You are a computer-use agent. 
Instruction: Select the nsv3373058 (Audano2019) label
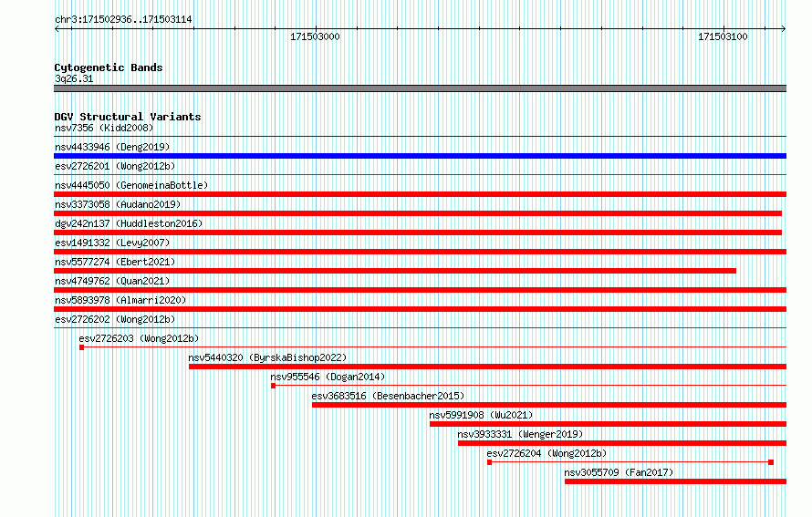[x=118, y=204]
